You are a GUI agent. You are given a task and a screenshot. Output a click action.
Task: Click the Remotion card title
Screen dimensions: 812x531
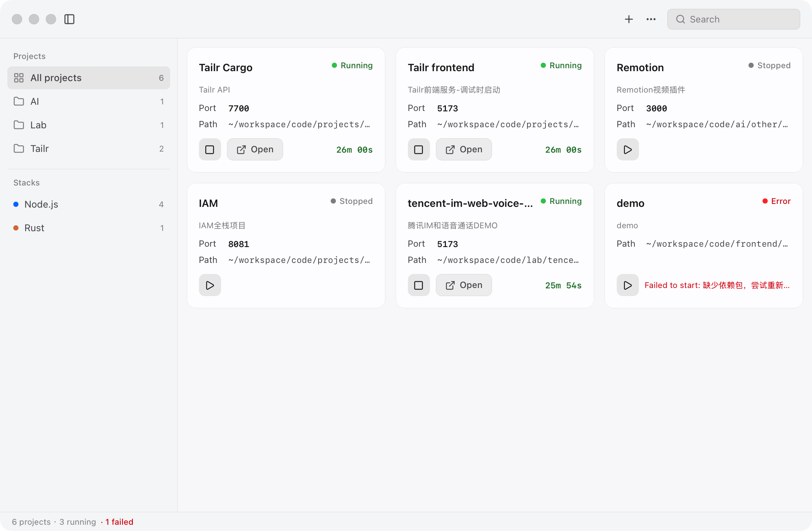point(640,67)
